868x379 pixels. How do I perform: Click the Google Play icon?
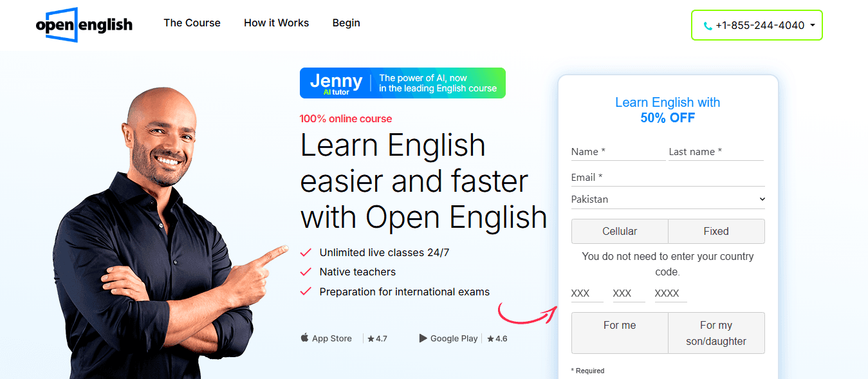click(422, 338)
